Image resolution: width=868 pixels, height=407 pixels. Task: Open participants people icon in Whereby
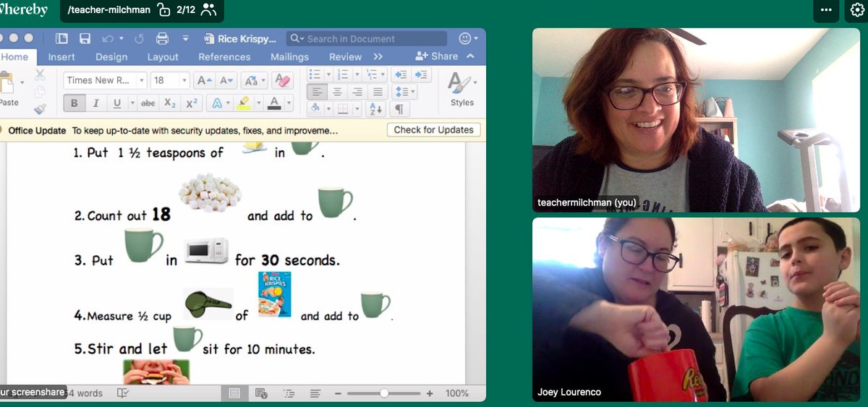[x=208, y=10]
